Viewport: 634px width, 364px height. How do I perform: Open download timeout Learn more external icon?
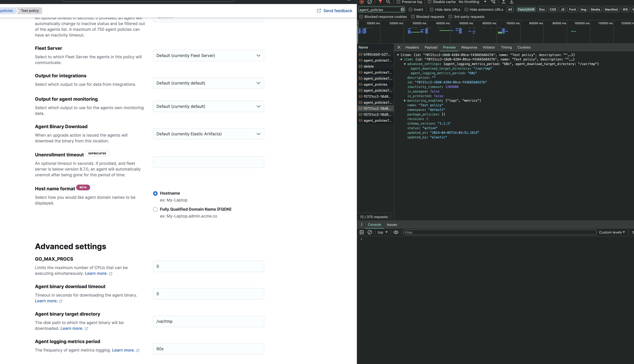pyautogui.click(x=61, y=301)
